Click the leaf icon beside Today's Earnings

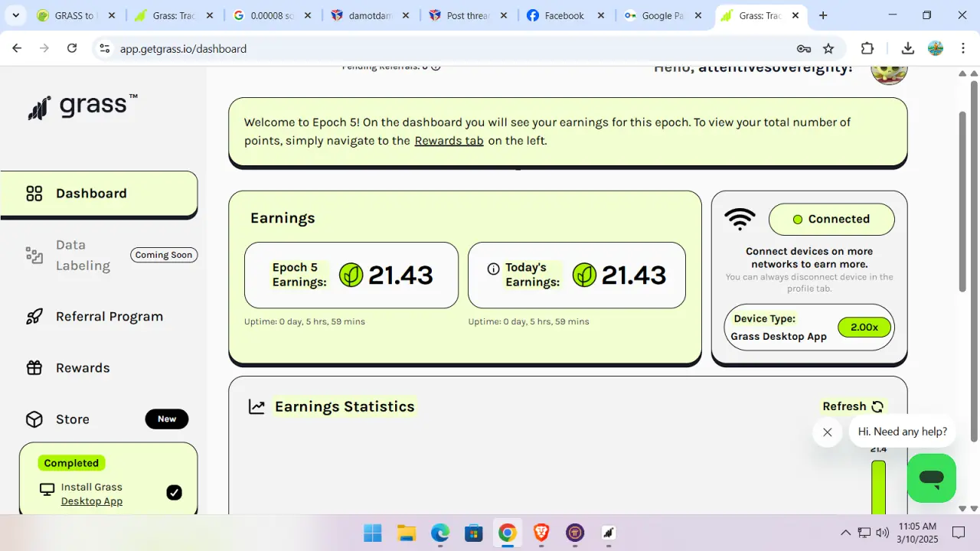(584, 275)
